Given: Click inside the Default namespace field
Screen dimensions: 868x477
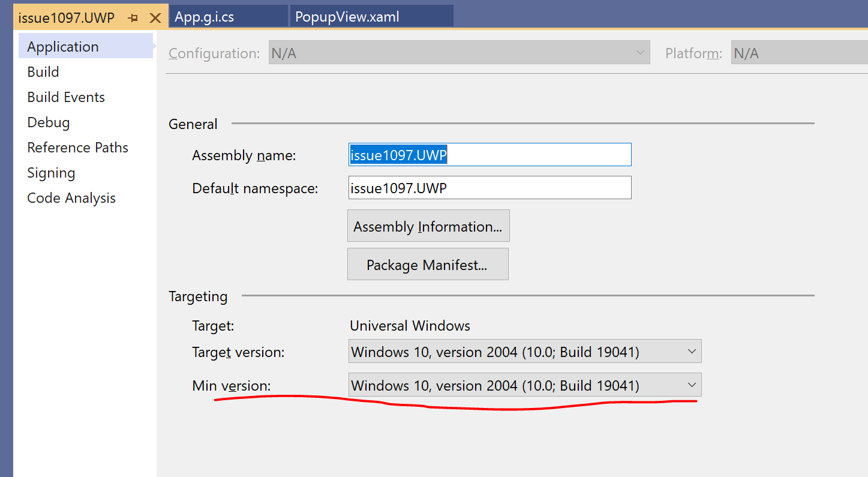Looking at the screenshot, I should 489,187.
